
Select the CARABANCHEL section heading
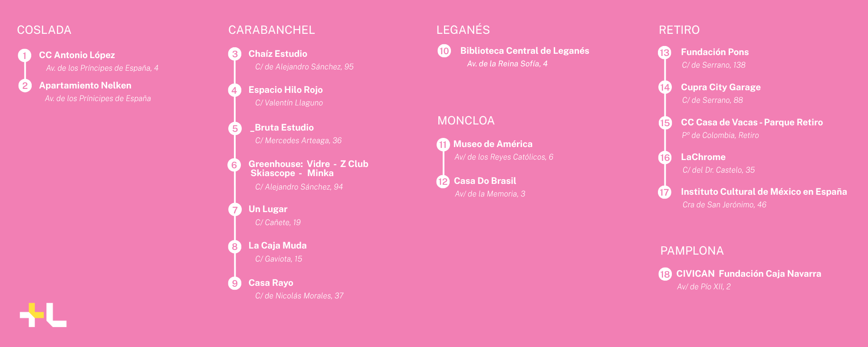coord(272,30)
